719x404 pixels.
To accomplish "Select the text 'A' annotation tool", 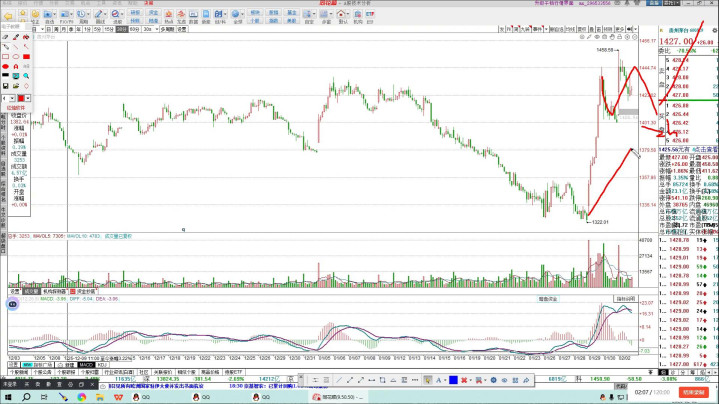I will pyautogui.click(x=16, y=67).
